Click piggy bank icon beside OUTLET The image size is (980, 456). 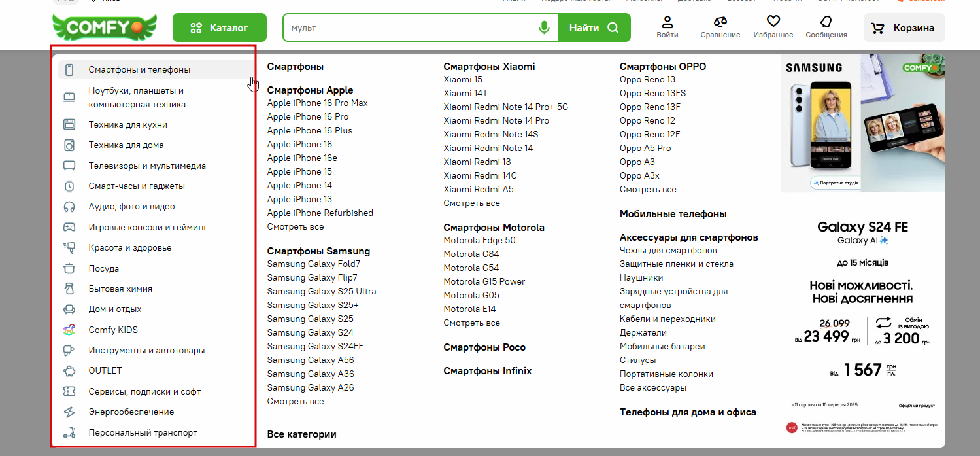pyautogui.click(x=69, y=371)
